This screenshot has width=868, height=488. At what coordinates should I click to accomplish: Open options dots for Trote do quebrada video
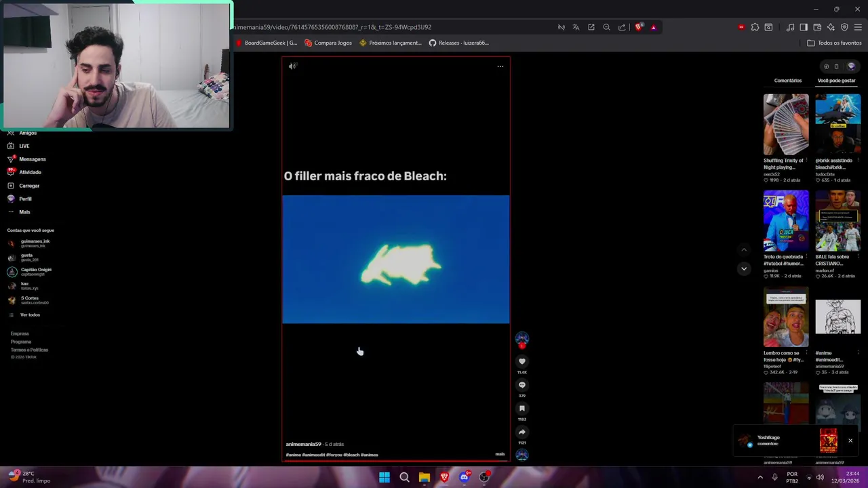(807, 258)
